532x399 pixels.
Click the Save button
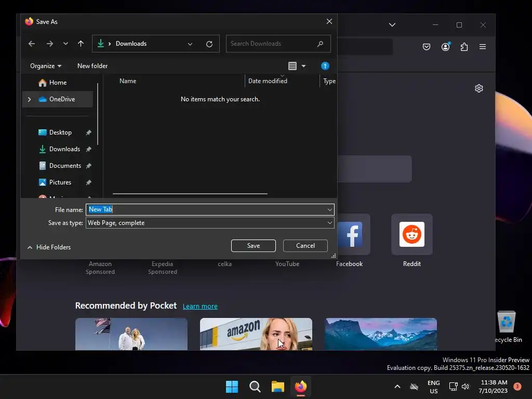pos(254,246)
